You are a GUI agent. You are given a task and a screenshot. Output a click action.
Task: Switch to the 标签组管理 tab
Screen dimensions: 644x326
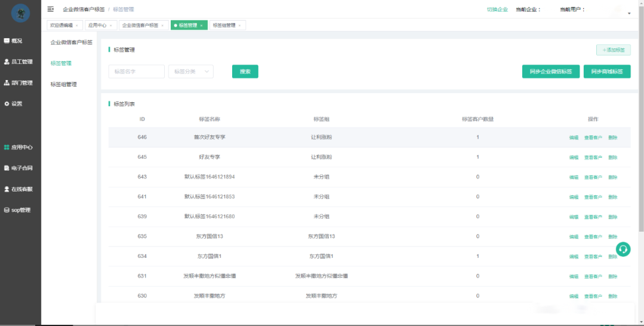tap(224, 25)
